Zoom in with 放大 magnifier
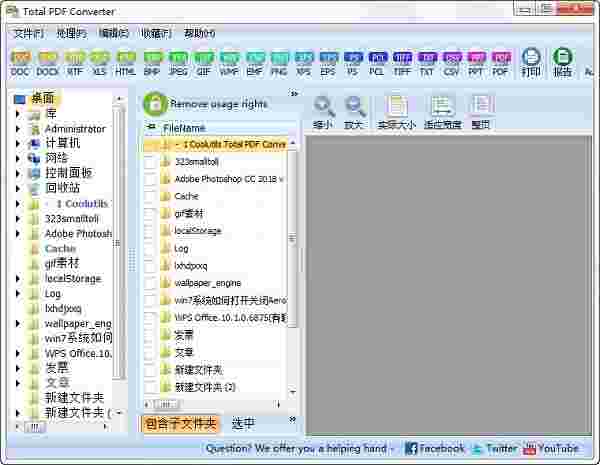 (x=354, y=112)
